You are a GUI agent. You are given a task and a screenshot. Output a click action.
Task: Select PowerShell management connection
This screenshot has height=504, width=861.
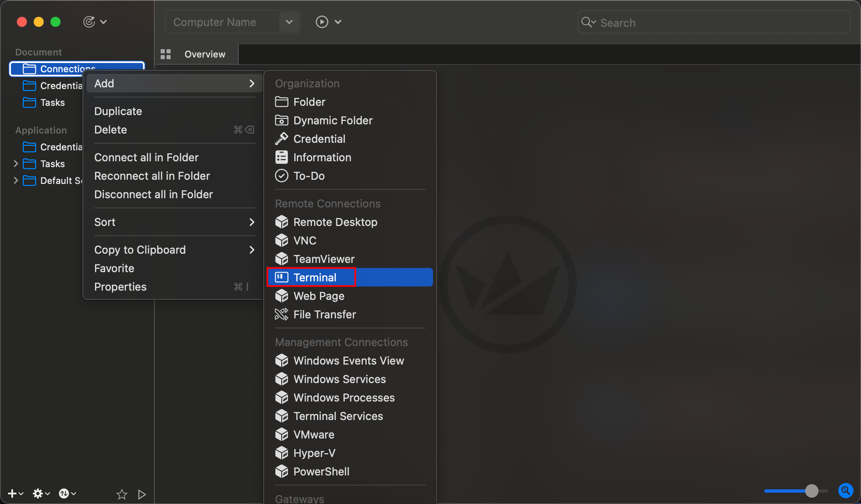click(321, 471)
